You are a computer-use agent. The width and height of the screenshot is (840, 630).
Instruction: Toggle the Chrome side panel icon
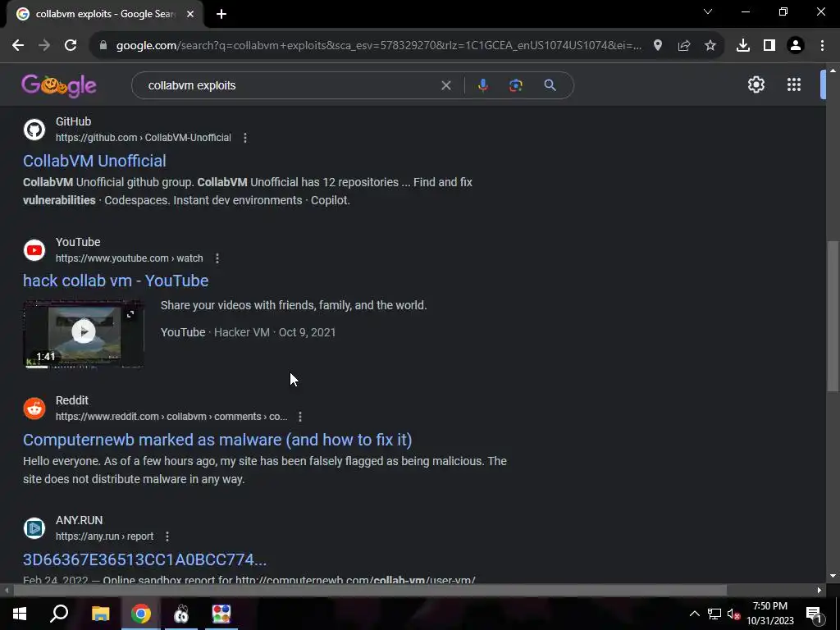tap(769, 46)
